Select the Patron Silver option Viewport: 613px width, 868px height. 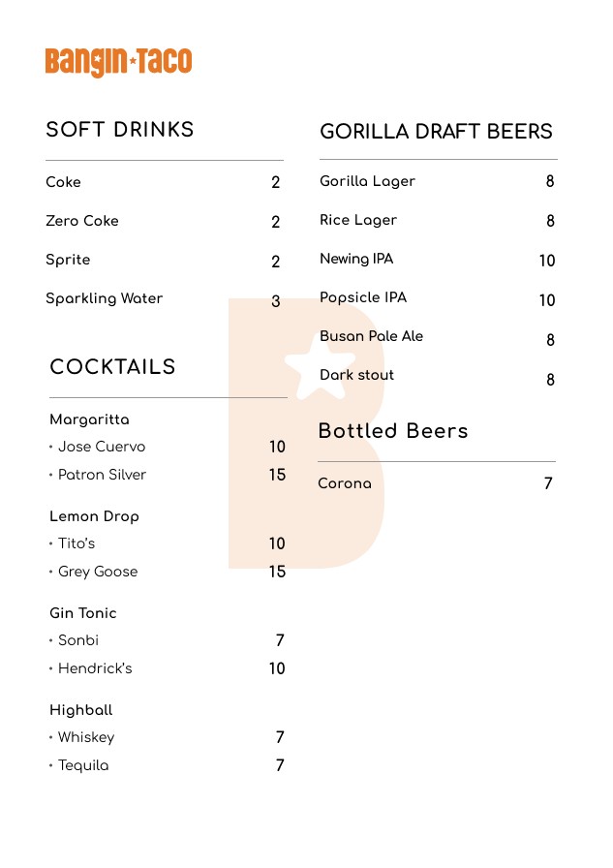coord(102,475)
